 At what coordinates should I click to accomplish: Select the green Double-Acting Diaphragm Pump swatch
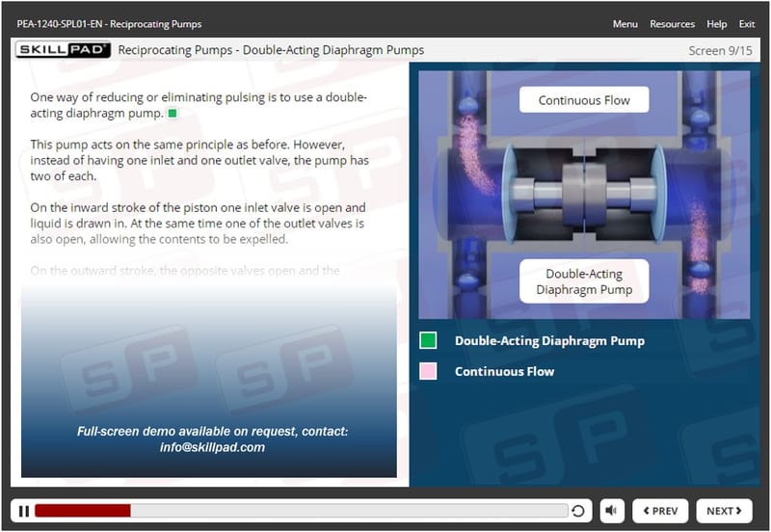428,340
